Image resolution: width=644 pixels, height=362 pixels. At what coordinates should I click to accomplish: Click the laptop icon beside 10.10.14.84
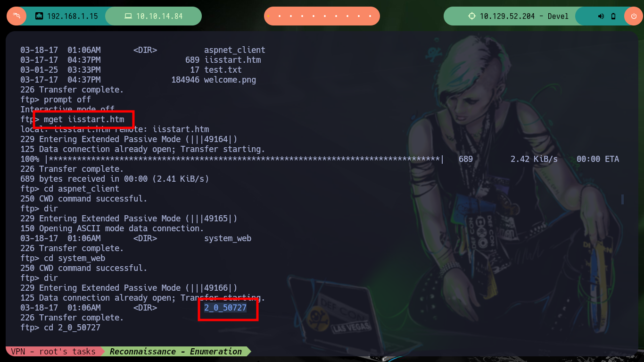pyautogui.click(x=128, y=16)
